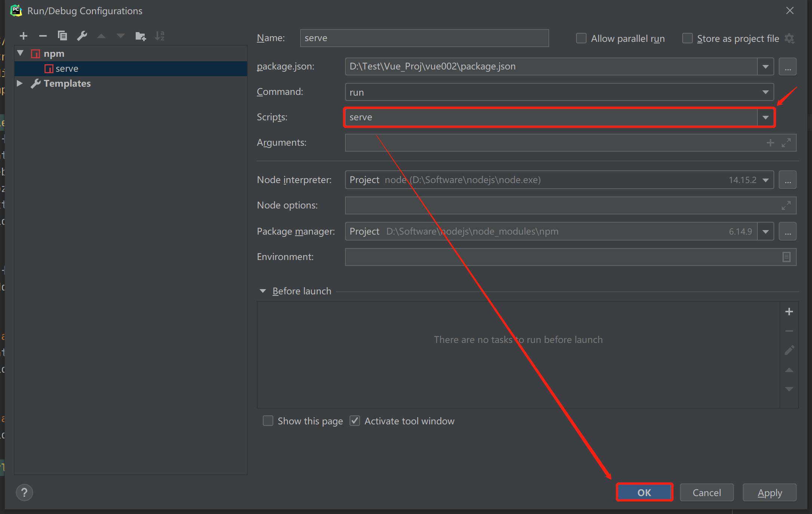Collapse the npm tree node
The height and width of the screenshot is (514, 812).
click(21, 53)
